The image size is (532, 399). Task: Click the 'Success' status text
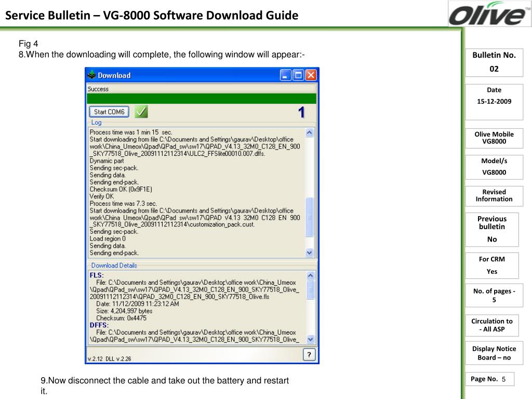98,89
